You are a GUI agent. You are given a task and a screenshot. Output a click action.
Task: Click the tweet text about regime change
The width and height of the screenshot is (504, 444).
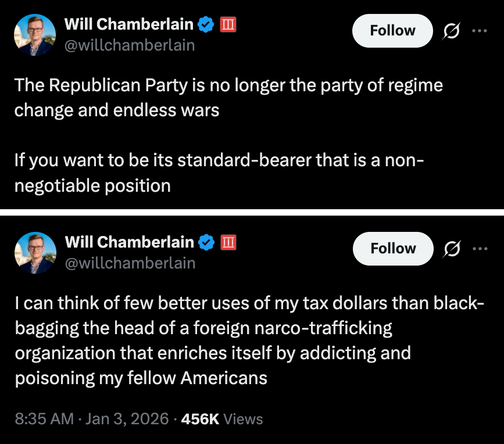pos(228,98)
